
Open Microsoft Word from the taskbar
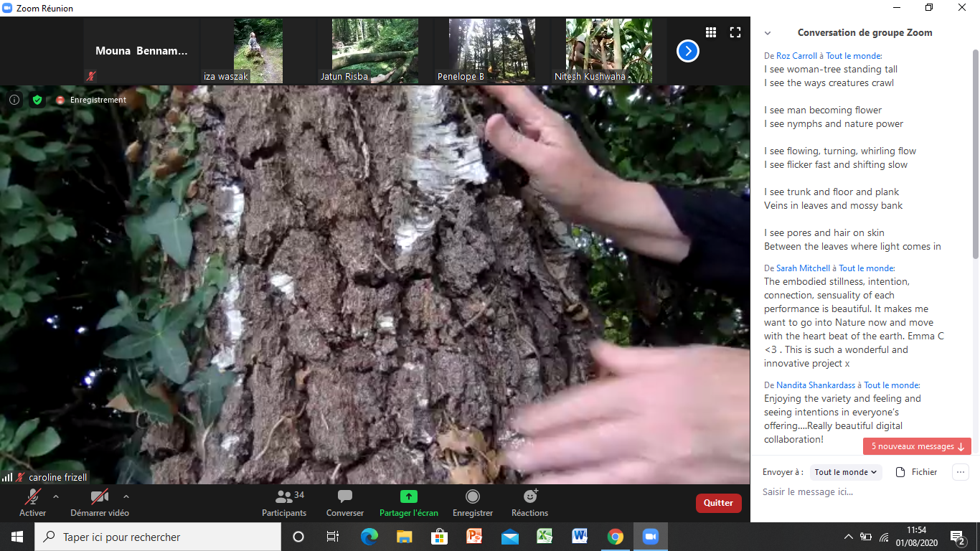580,537
